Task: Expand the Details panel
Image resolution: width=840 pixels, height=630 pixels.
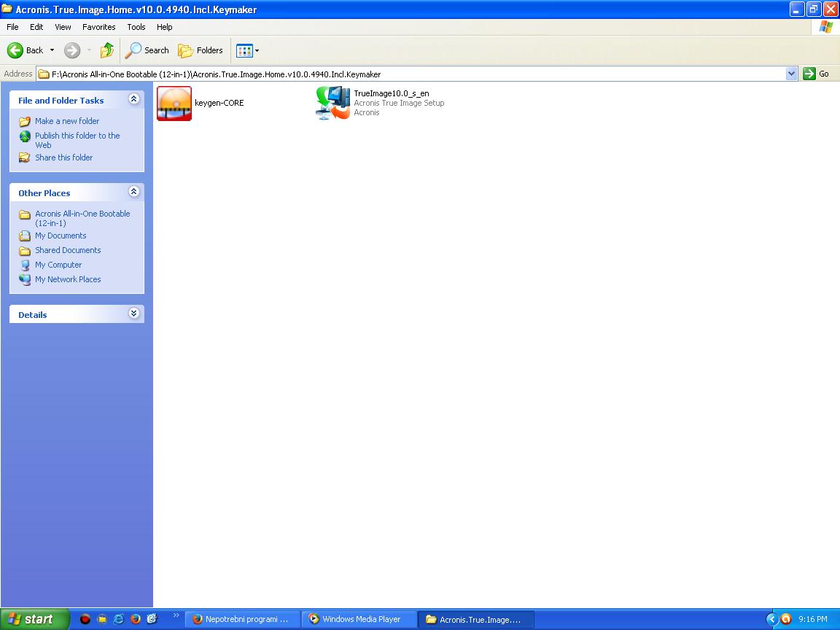Action: [x=134, y=314]
